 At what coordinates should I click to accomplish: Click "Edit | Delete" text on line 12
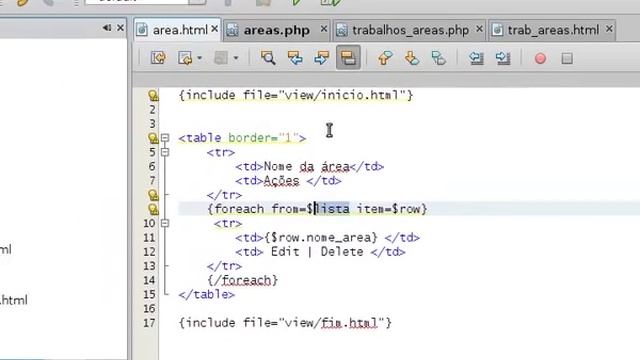(317, 252)
